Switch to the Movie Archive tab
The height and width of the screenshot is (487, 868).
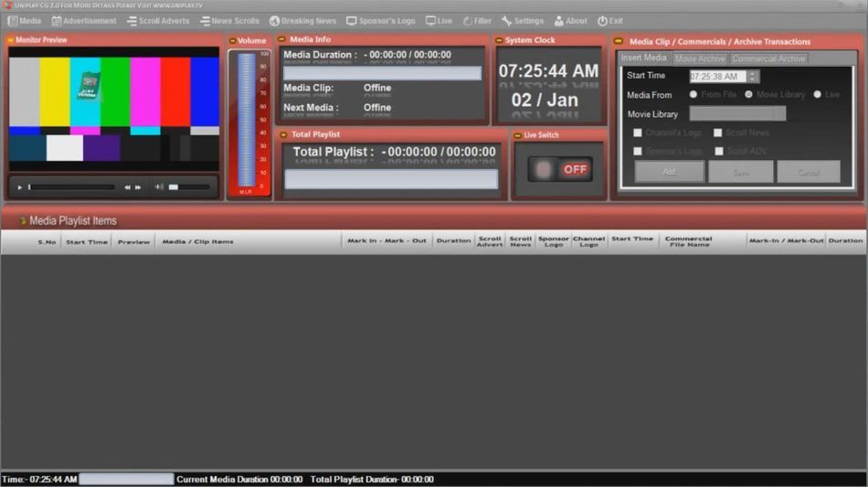(699, 58)
